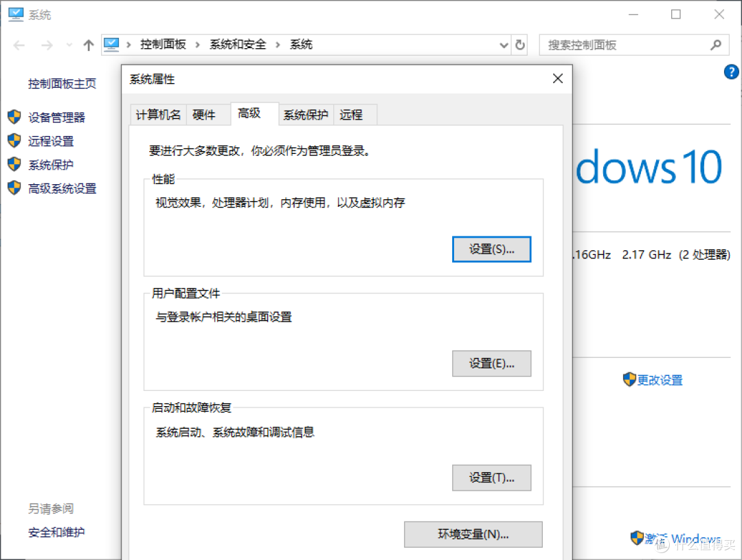Open 环境变量(N)... button
The width and height of the screenshot is (742, 560).
(473, 535)
